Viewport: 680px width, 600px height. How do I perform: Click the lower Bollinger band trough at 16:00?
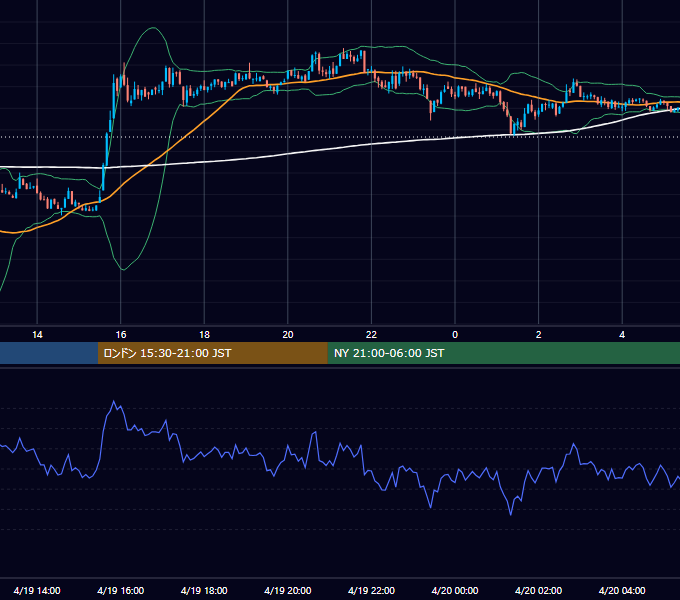point(123,270)
